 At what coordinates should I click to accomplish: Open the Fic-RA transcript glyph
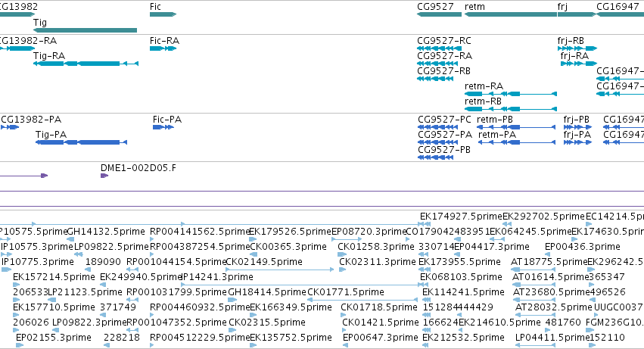pos(163,48)
